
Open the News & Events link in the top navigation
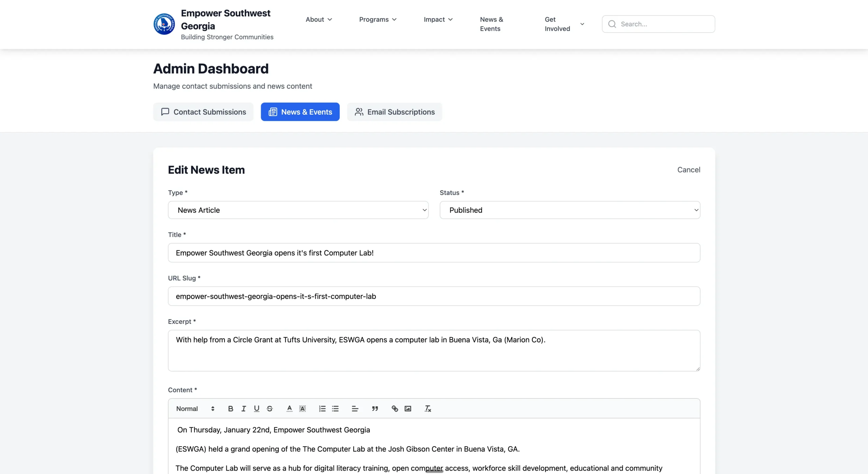[x=492, y=24]
